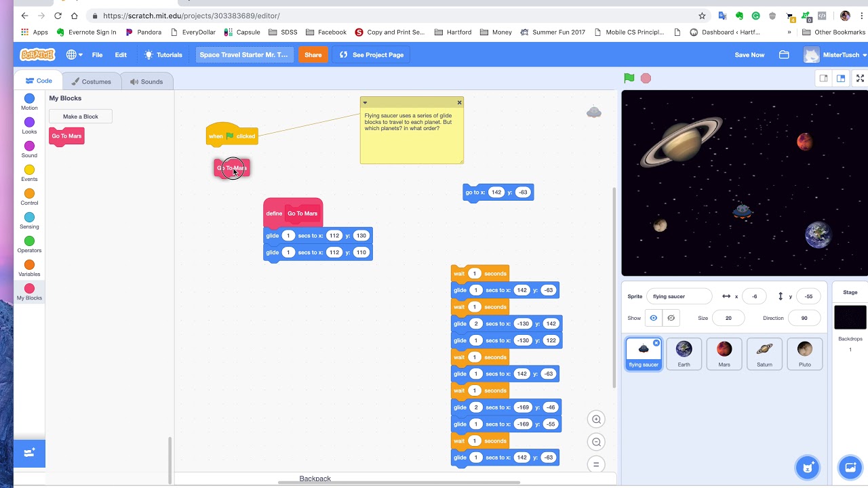Collapse the yellow comment with arrow
This screenshot has width=868, height=488.
[x=365, y=102]
